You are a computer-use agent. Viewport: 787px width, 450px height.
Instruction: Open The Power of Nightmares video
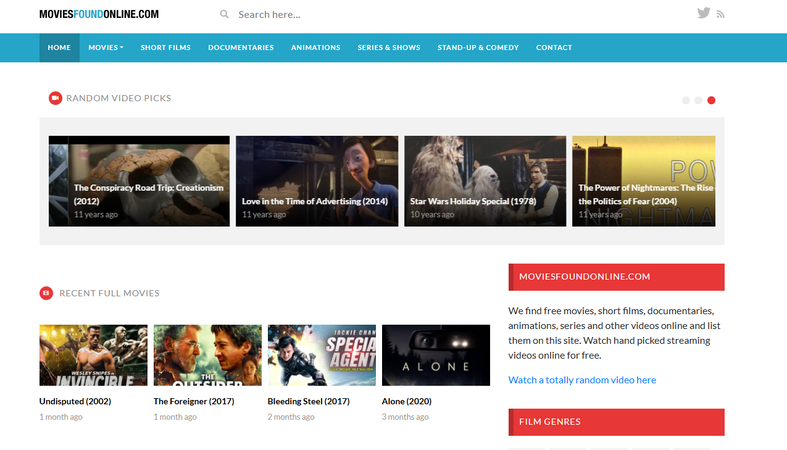coord(643,181)
